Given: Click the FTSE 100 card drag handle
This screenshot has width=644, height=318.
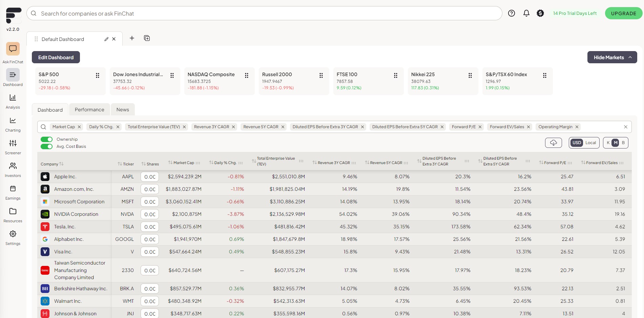Looking at the screenshot, I should click(396, 75).
